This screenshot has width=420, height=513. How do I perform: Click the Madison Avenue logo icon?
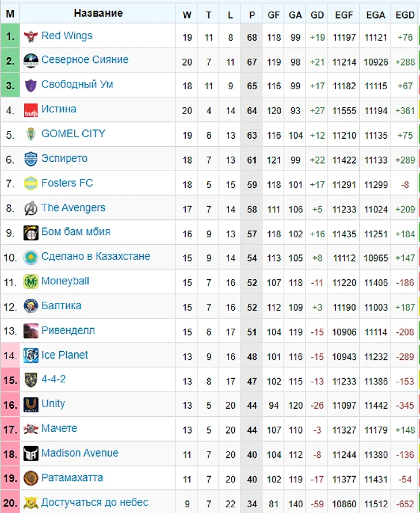coord(30,453)
